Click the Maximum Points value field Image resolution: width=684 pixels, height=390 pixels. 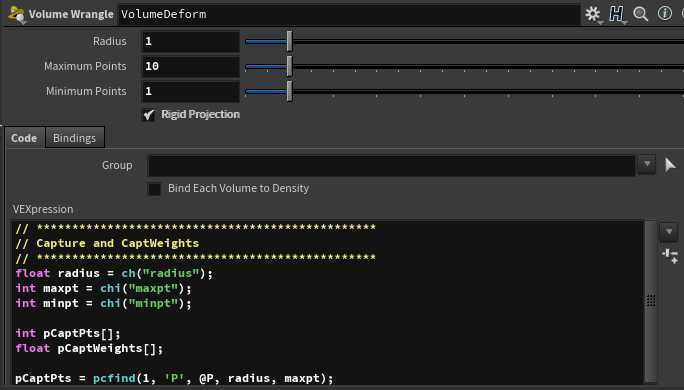point(191,66)
